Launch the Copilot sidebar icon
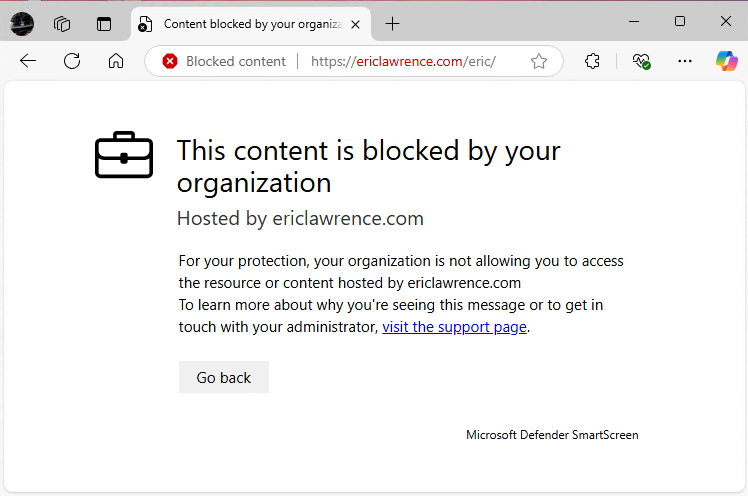This screenshot has width=748, height=496. 726,61
